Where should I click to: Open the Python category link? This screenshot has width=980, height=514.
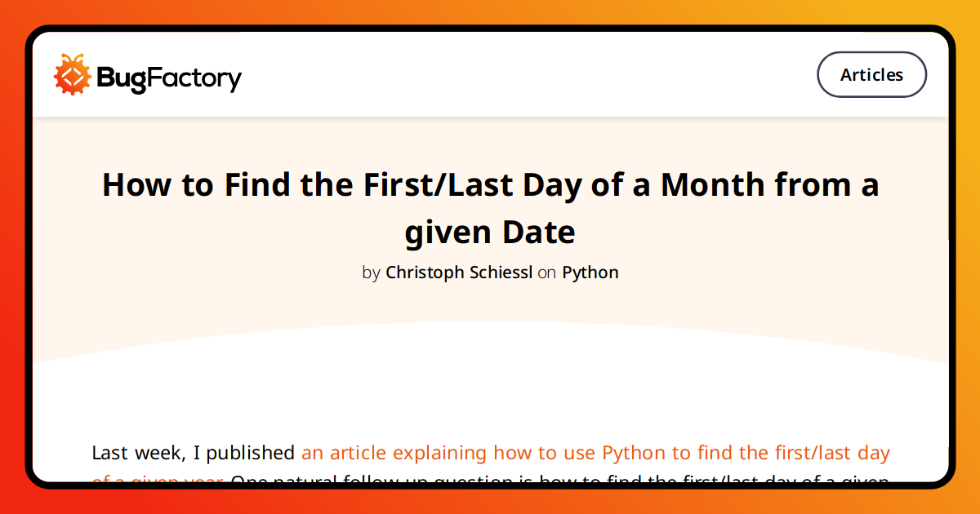point(590,273)
